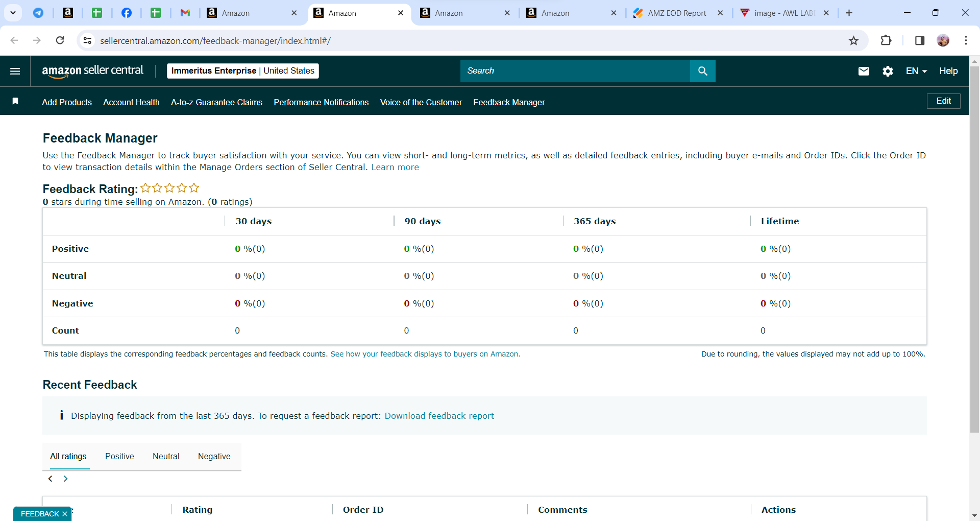Click the 'Order ID' column header

tap(363, 510)
